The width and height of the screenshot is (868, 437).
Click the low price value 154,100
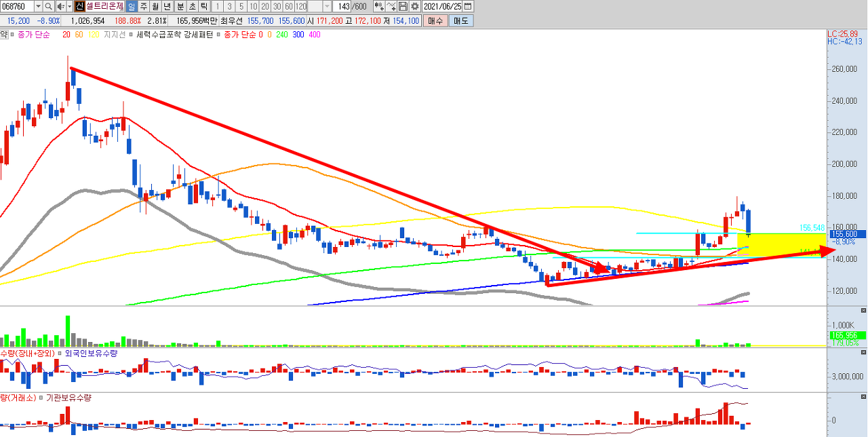[x=404, y=21]
